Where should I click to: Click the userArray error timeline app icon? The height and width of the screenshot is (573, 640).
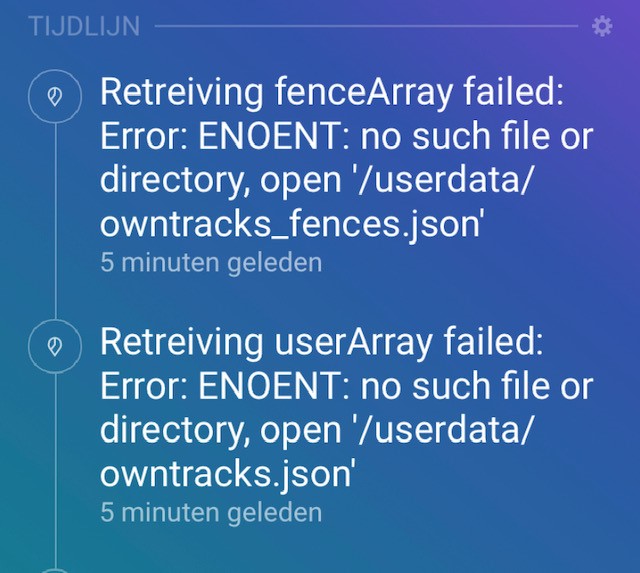55,346
